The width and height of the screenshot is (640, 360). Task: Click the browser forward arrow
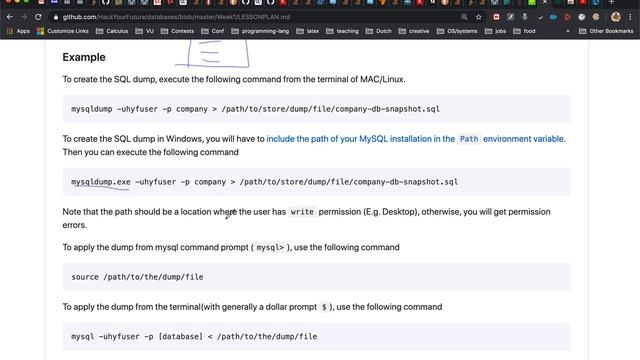coord(24,17)
